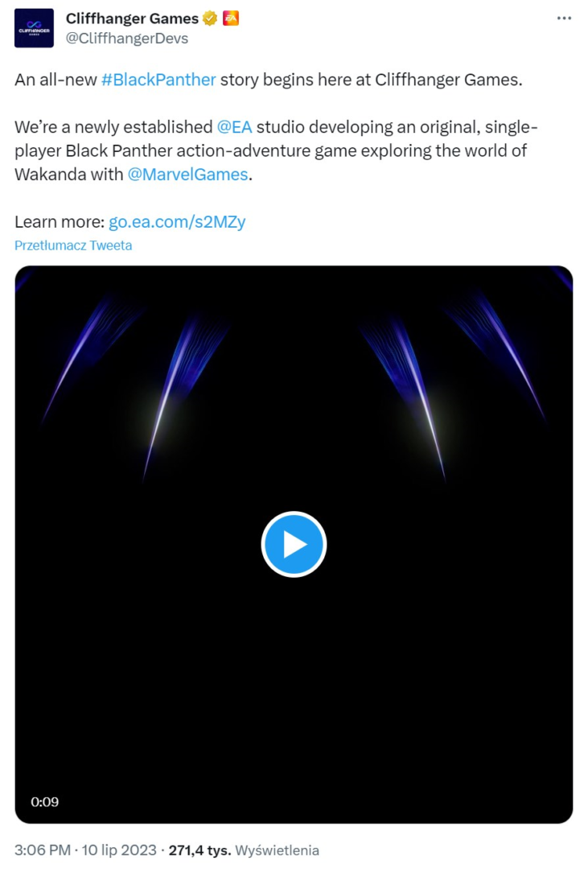The width and height of the screenshot is (588, 869).
Task: Play the Black Panther teaser video
Action: 294,545
